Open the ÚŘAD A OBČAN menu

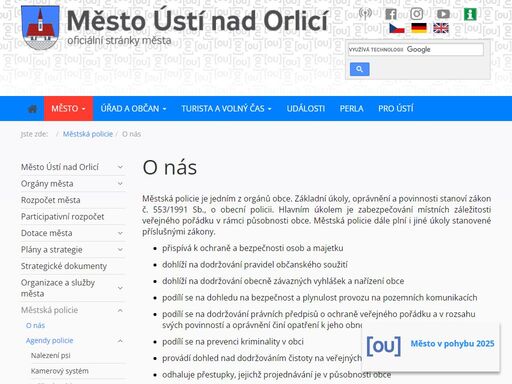pos(133,109)
